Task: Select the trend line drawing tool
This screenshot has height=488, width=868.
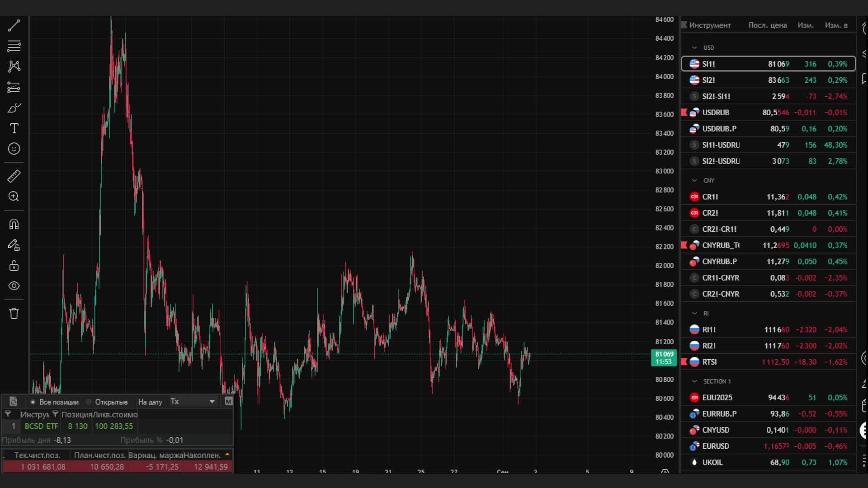Action: 14,25
